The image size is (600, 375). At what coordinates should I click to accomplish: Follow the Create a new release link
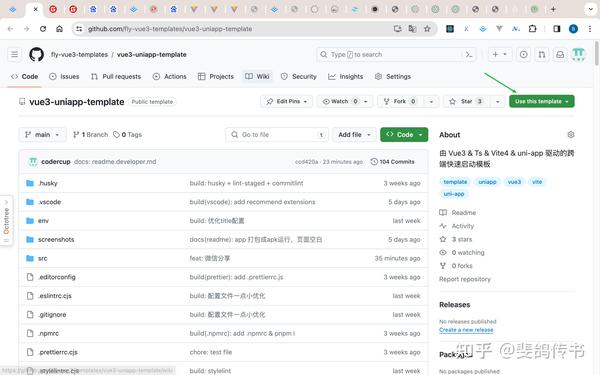click(x=466, y=330)
